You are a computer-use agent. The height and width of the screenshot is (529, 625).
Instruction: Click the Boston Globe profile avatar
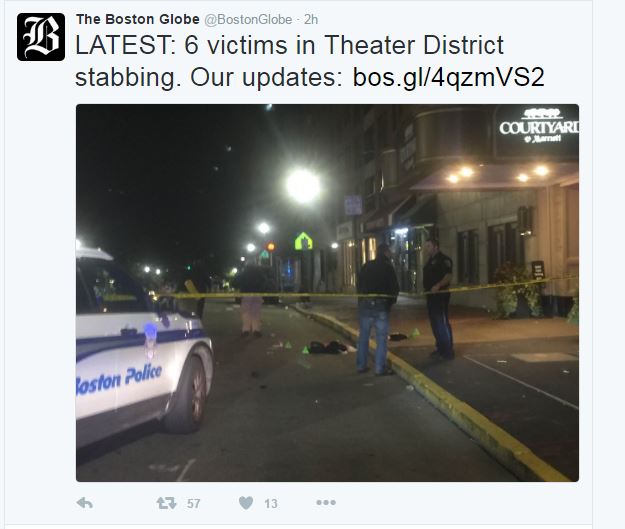coord(41,37)
